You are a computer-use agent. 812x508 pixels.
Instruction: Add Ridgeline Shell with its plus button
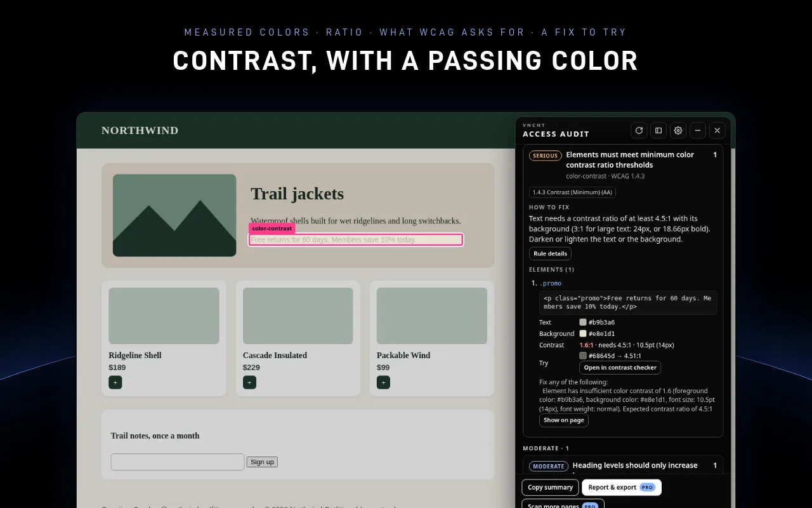[x=115, y=382]
